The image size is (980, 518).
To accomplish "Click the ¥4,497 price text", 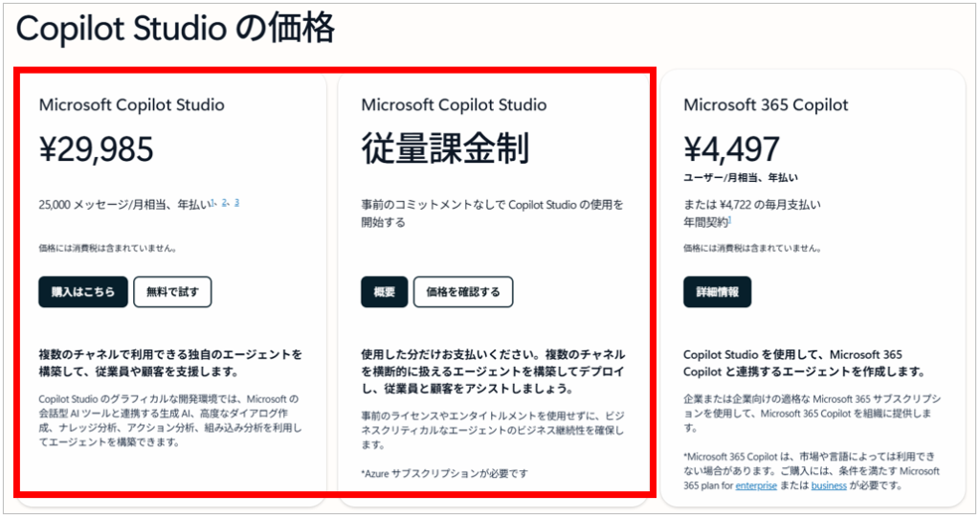I will 731,149.
